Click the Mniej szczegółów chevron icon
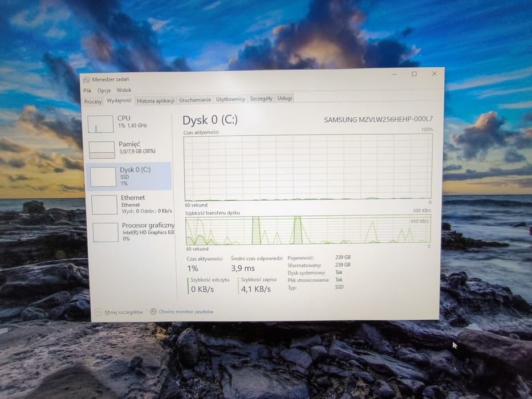This screenshot has width=532, height=399. coord(98,312)
